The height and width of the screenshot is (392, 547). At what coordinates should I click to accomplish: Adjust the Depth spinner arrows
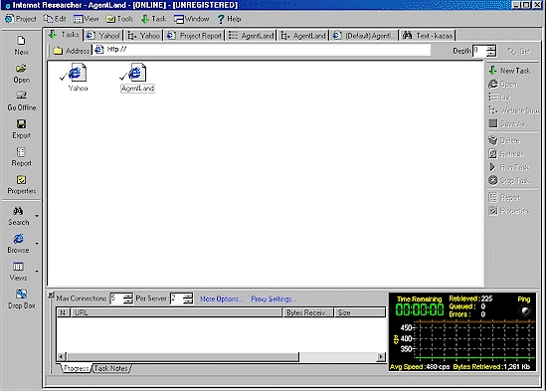click(491, 51)
